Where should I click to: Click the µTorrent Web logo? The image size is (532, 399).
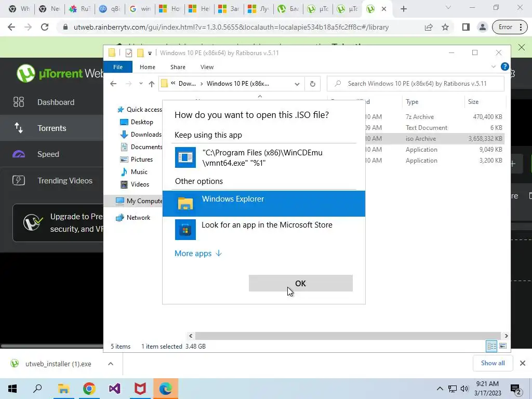[x=60, y=73]
